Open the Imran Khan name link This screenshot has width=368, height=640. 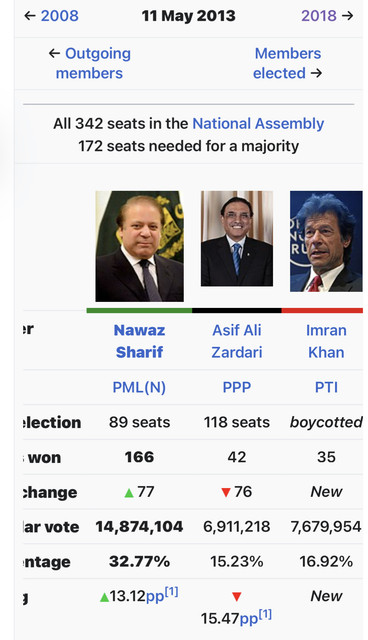click(326, 341)
